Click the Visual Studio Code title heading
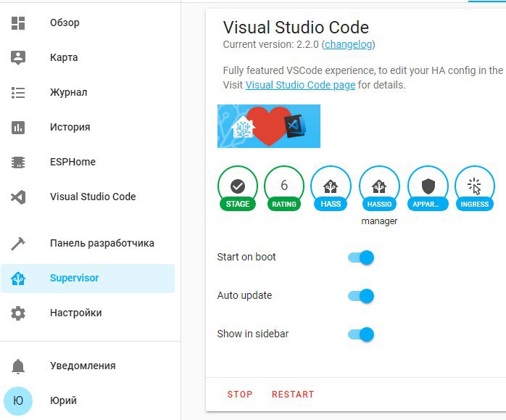This screenshot has height=420, width=506. point(296,28)
